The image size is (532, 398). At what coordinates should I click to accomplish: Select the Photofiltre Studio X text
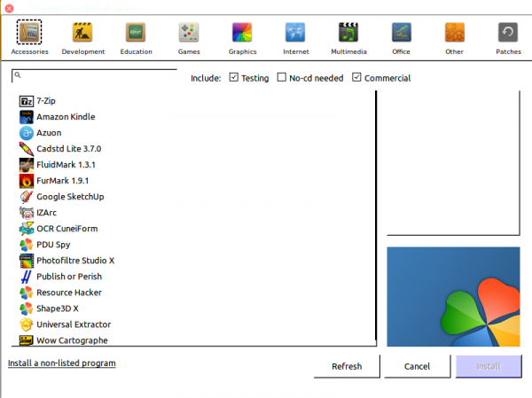tap(75, 261)
